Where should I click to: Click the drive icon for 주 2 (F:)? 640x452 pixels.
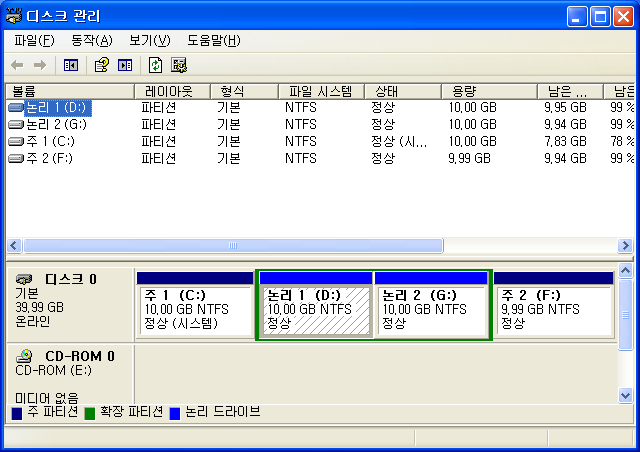point(16,158)
